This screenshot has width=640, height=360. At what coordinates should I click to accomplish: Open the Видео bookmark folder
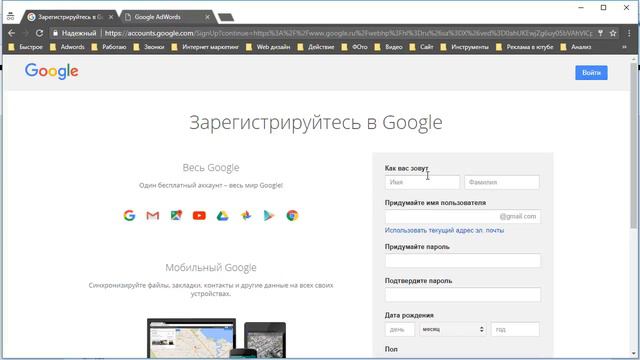389,47
